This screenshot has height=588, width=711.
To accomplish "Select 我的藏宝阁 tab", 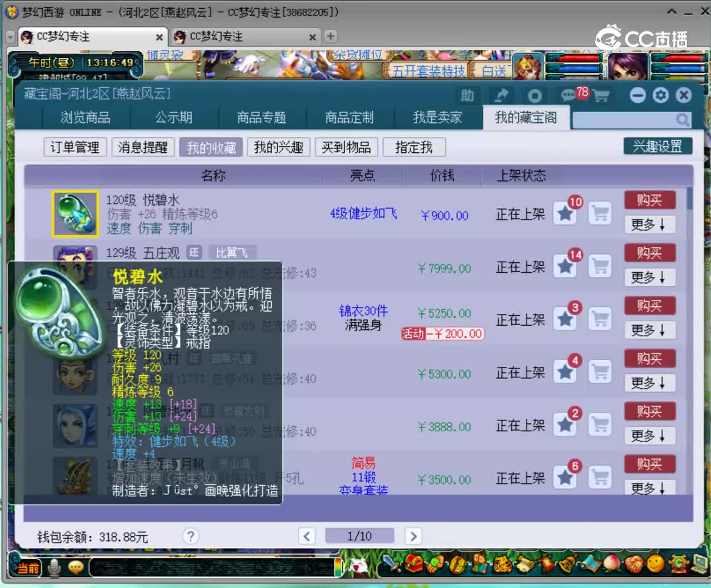I will pos(525,118).
